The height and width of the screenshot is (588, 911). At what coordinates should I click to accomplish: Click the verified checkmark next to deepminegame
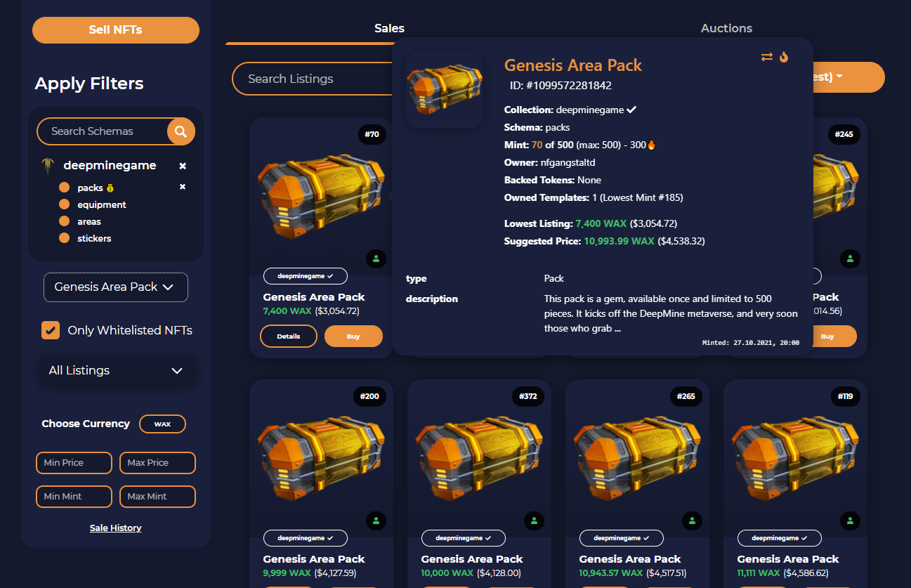coord(631,110)
